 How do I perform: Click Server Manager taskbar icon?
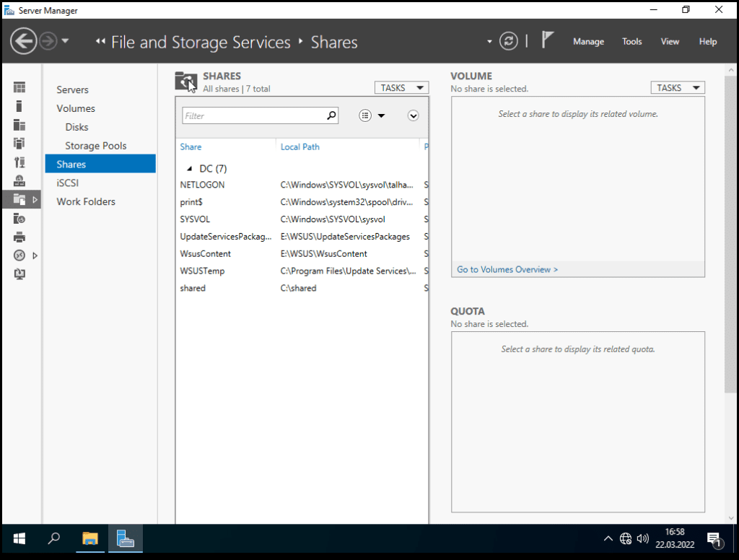(x=126, y=538)
